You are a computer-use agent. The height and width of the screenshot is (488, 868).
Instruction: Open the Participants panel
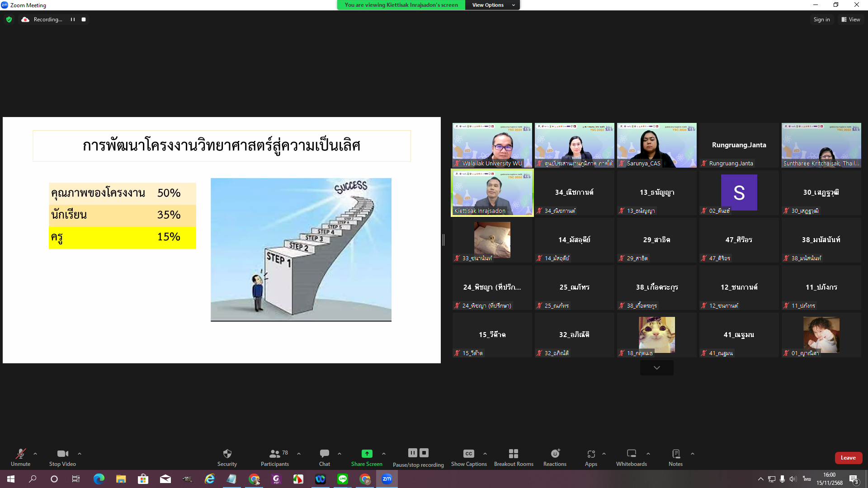point(274,454)
